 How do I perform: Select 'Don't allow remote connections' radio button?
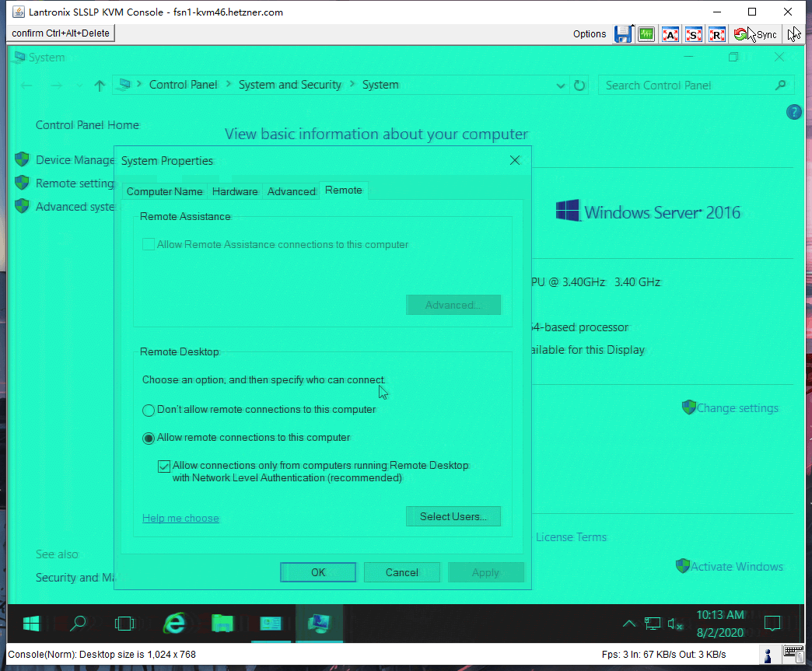pos(149,410)
